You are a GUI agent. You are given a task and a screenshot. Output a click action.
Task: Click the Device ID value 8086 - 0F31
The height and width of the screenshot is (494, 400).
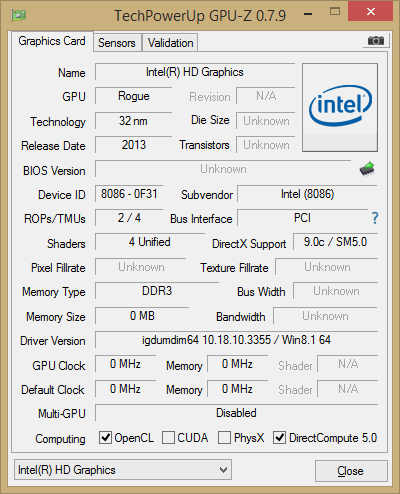pos(129,194)
